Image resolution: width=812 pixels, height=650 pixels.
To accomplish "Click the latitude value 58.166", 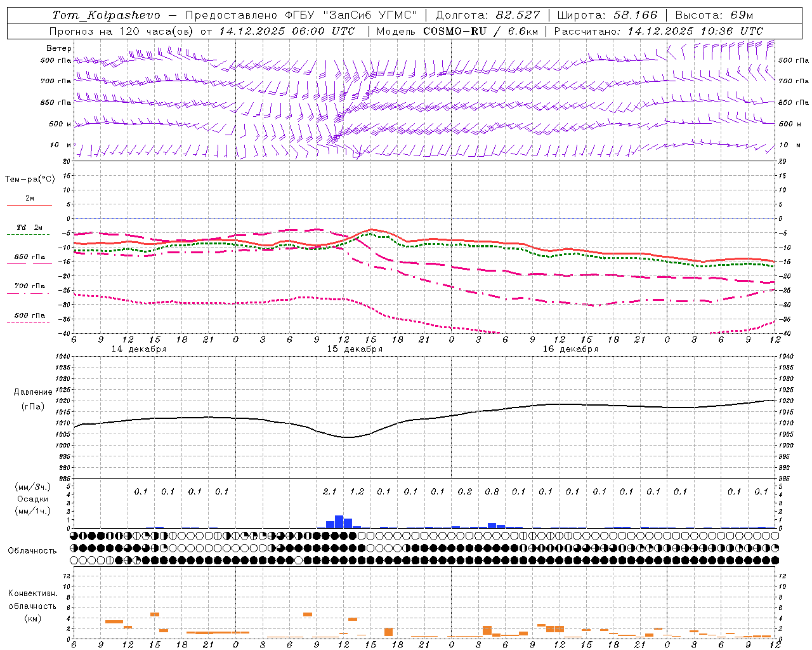I will click(636, 15).
